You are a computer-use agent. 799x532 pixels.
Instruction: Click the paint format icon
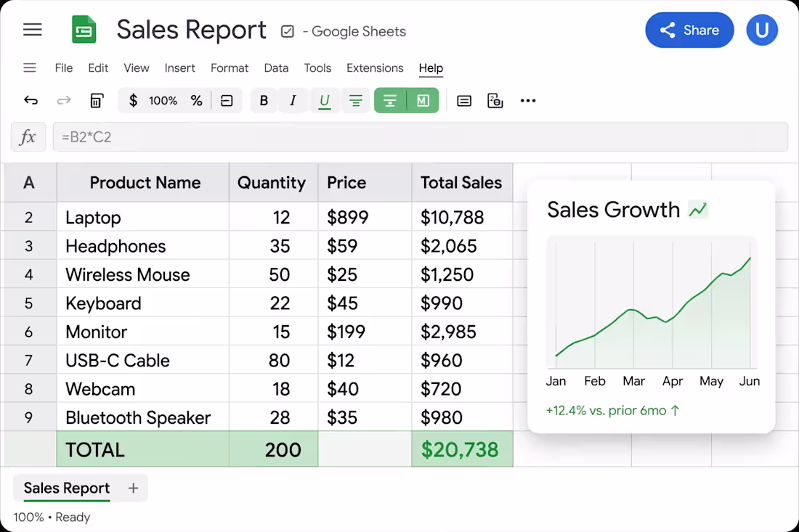point(97,100)
